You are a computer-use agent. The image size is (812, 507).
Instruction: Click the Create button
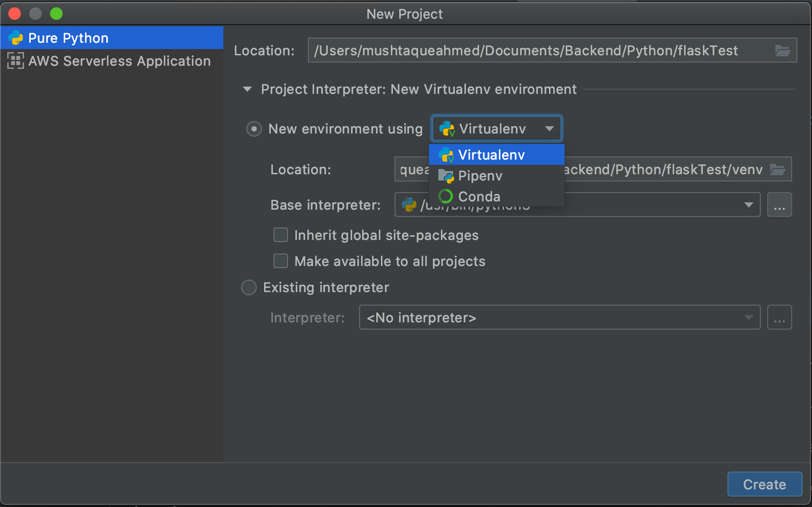click(765, 484)
